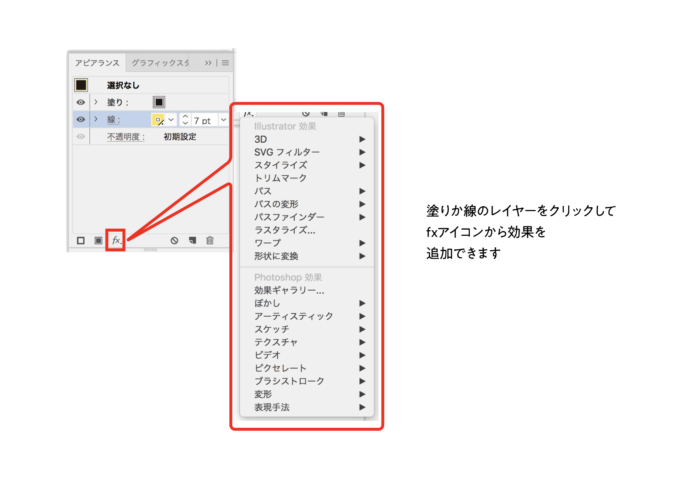Toggle visibility eye of 塗り row

click(x=81, y=102)
